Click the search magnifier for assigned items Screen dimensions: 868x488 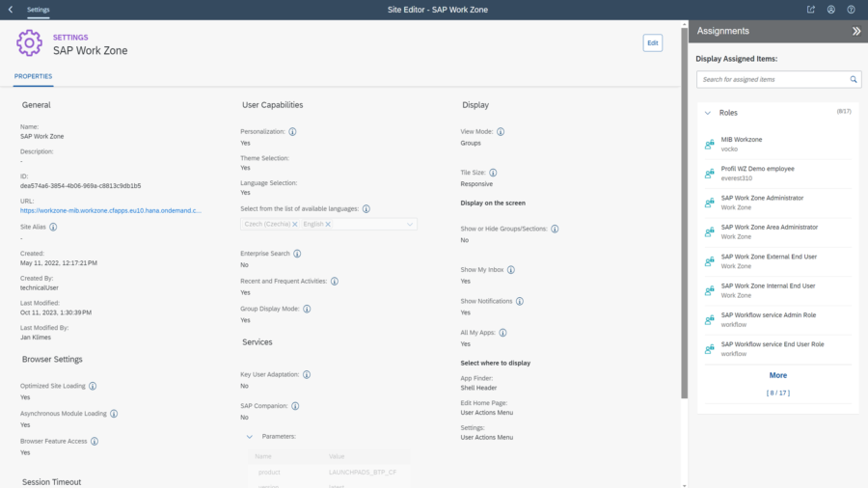854,79
